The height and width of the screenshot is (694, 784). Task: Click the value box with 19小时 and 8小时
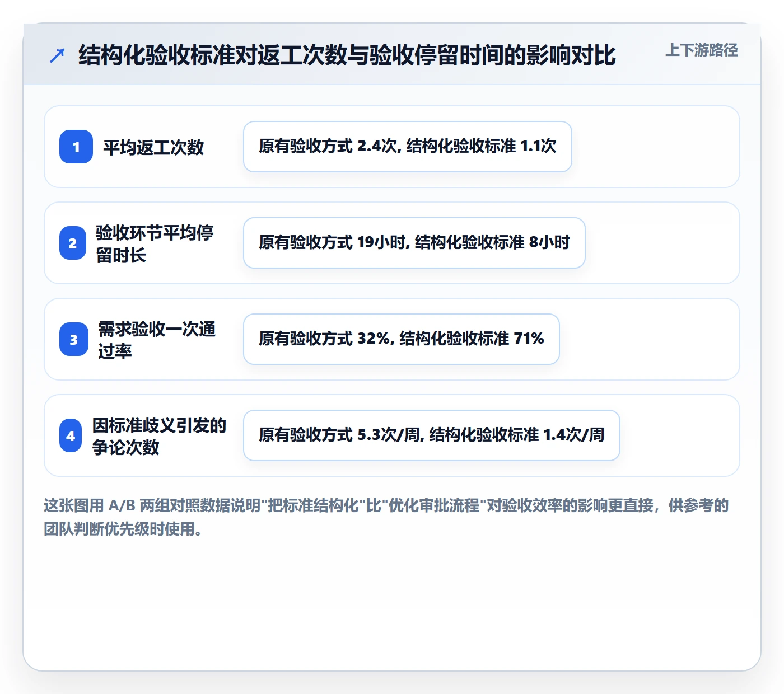click(x=414, y=243)
